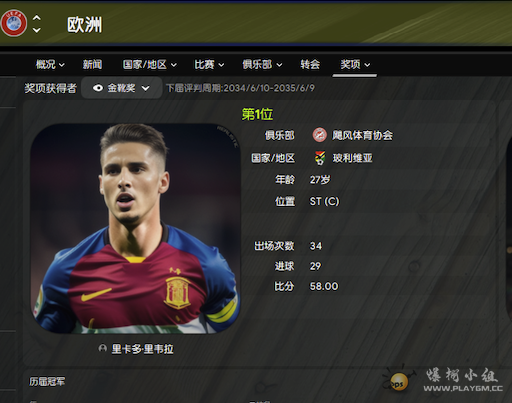Open the 概况 dropdown menu
Image resolution: width=512 pixels, height=403 pixels.
tap(50, 64)
